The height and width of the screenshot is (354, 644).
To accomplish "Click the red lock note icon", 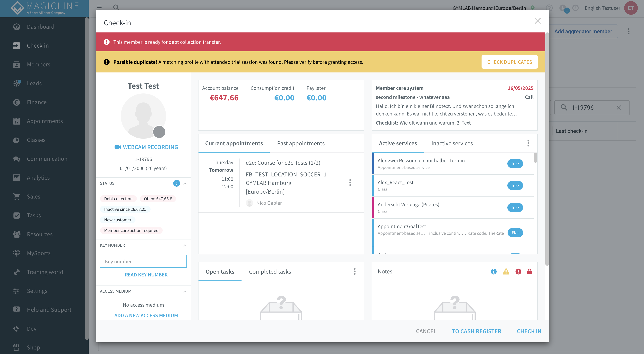I will coord(529,272).
